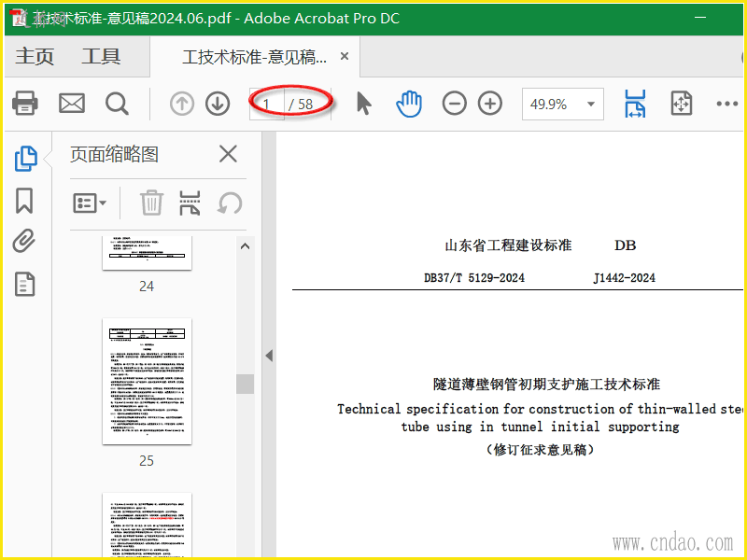Select page 24 thumbnail
Viewport: 747px width, 560px height.
147,252
